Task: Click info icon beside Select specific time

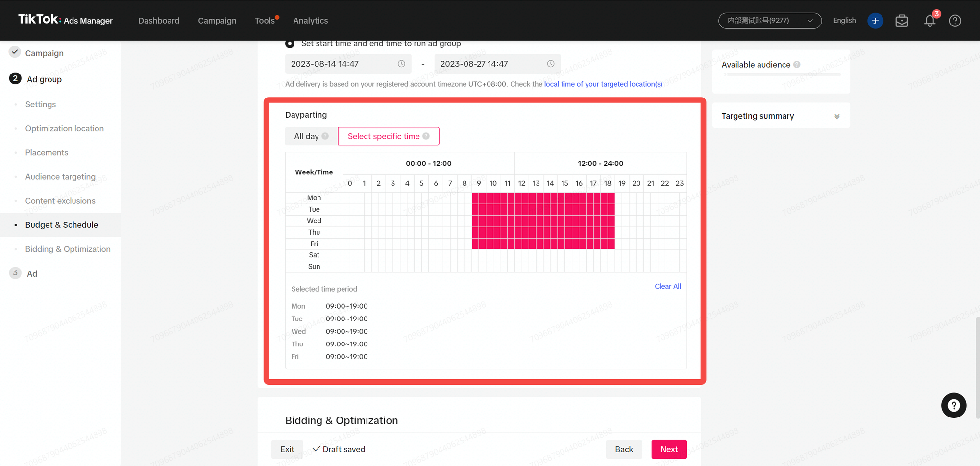Action: pyautogui.click(x=426, y=136)
